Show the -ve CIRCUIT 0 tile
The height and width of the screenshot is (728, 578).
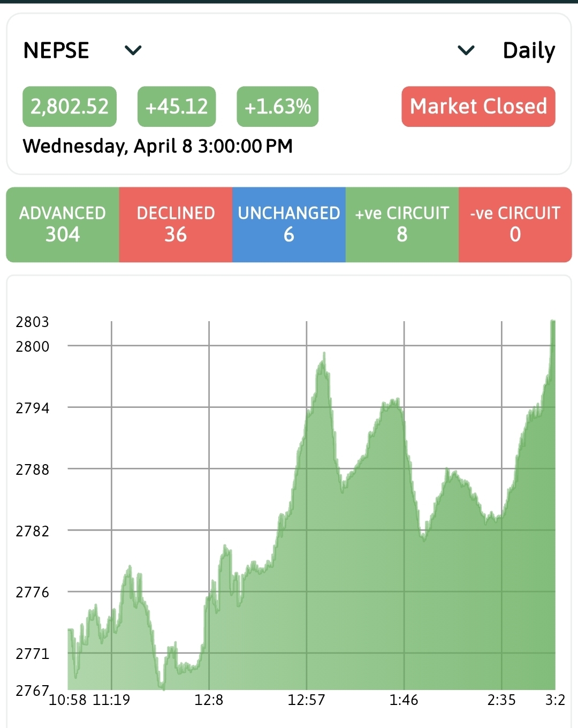515,224
